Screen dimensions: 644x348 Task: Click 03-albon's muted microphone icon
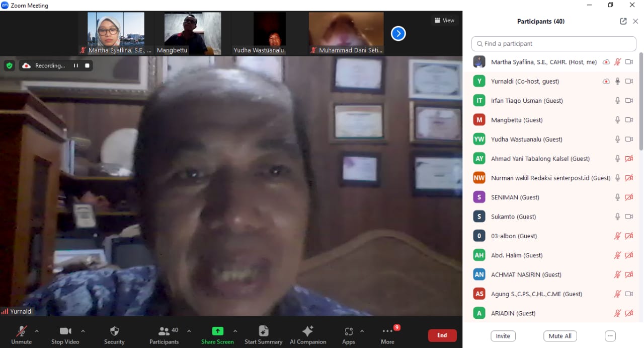click(617, 236)
